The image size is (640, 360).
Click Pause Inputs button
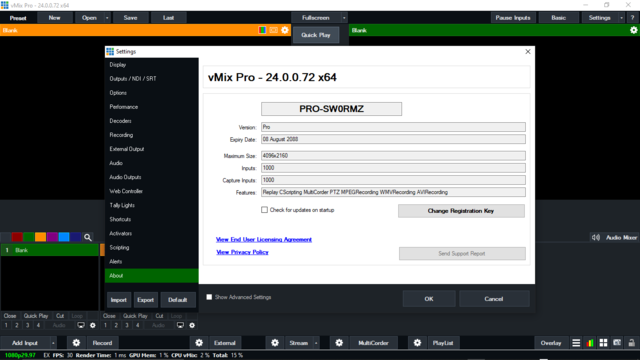point(513,18)
